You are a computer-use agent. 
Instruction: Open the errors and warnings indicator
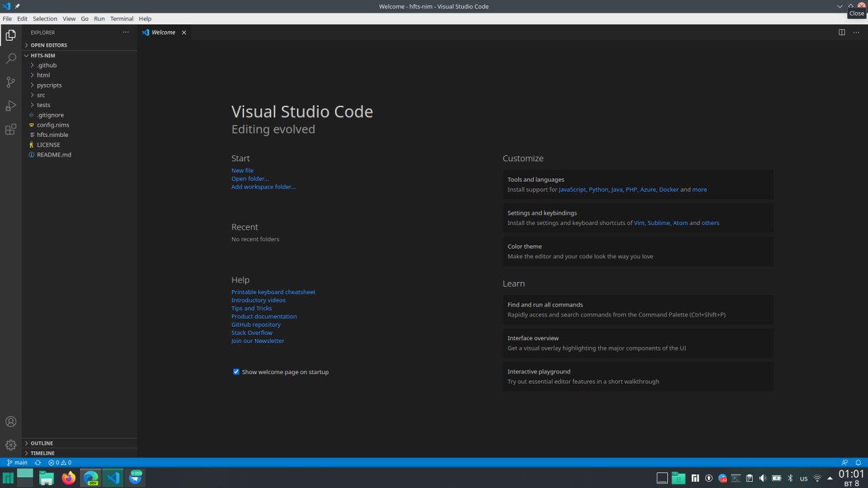coord(60,462)
